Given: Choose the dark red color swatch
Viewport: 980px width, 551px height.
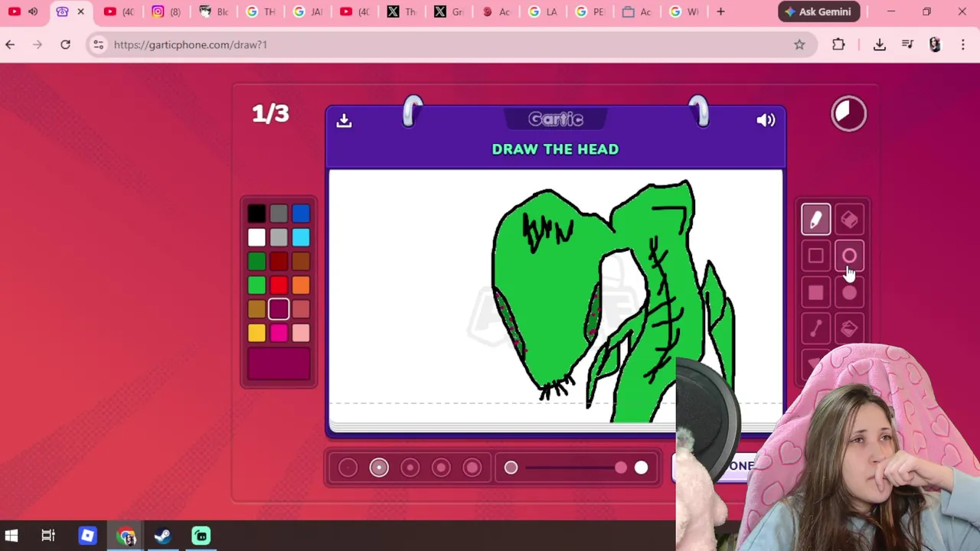Looking at the screenshot, I should (279, 262).
